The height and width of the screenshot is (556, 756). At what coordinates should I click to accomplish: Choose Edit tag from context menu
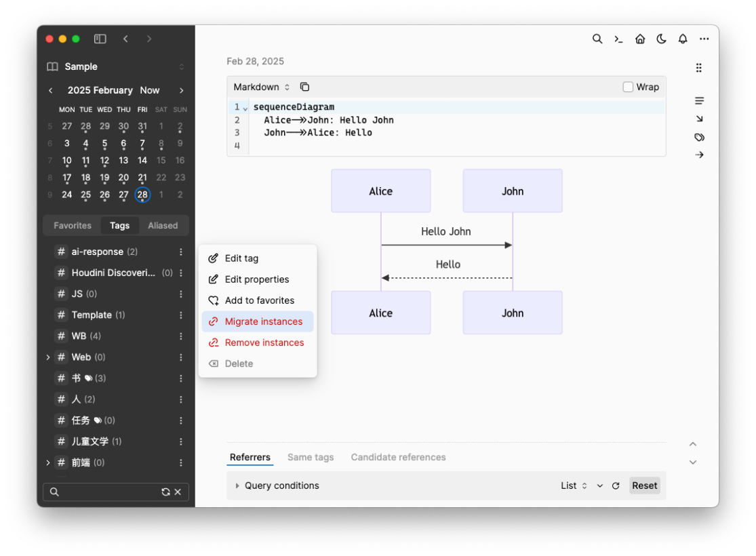[258, 258]
